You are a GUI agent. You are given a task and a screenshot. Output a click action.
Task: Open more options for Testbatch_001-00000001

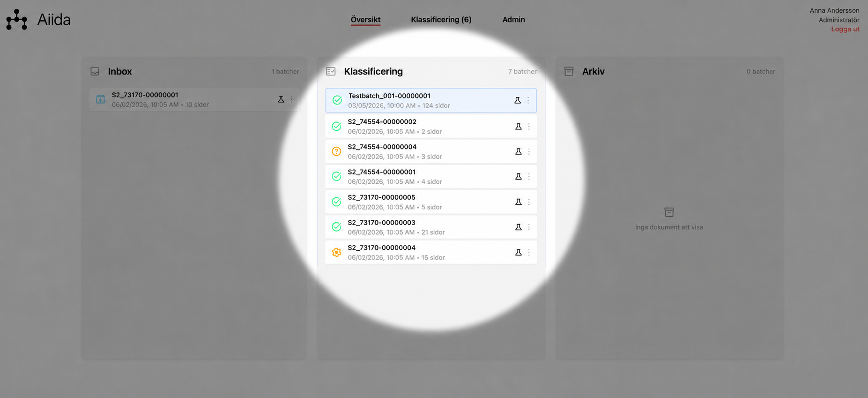[528, 100]
